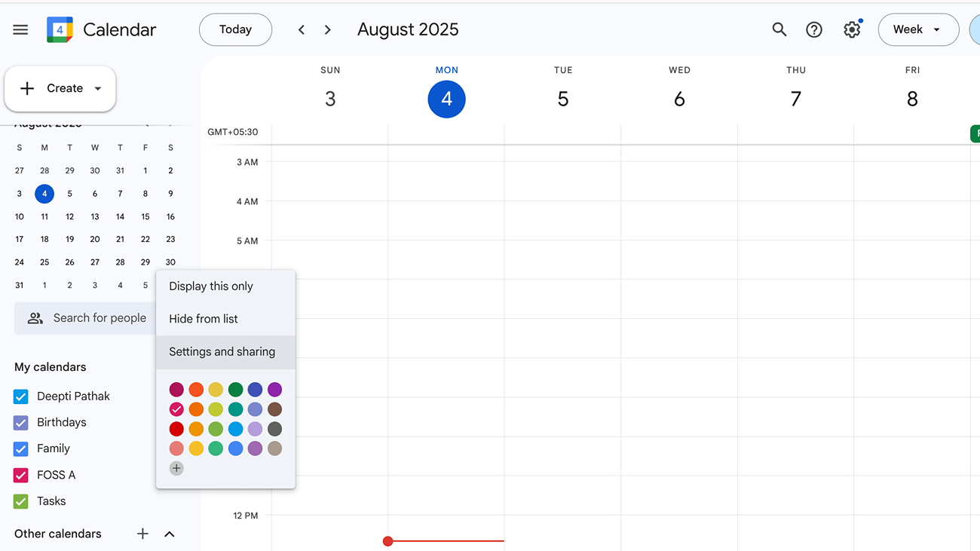Go to the next week with forward arrow
The width and height of the screenshot is (980, 551).
(328, 29)
